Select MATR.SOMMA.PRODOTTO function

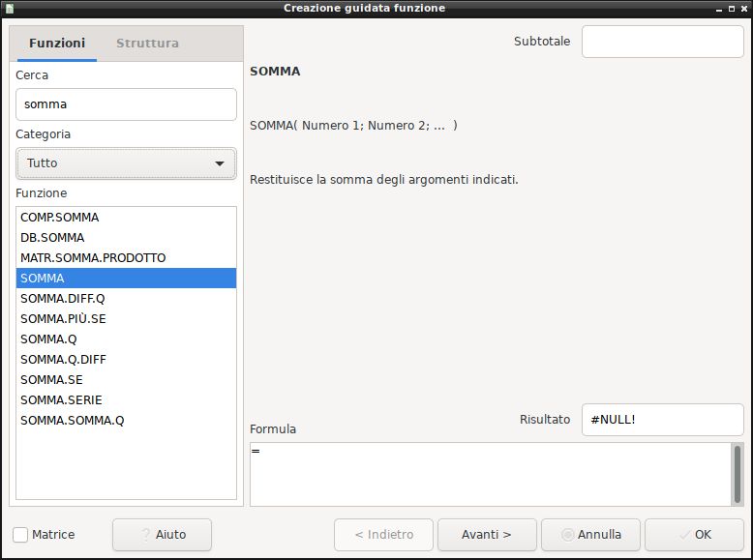coord(93,258)
